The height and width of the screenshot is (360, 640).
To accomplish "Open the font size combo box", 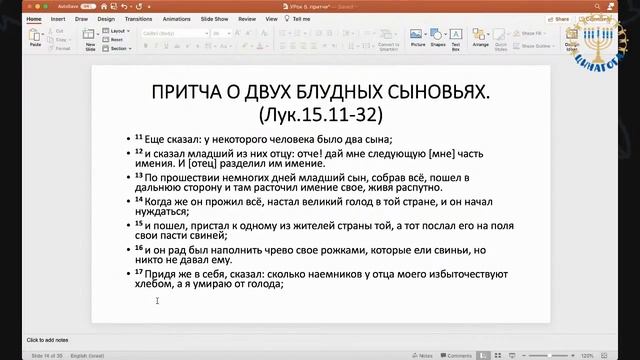I will point(222,33).
